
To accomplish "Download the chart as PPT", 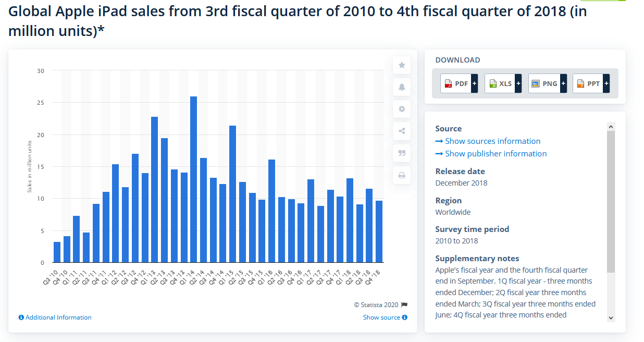I will [x=591, y=83].
